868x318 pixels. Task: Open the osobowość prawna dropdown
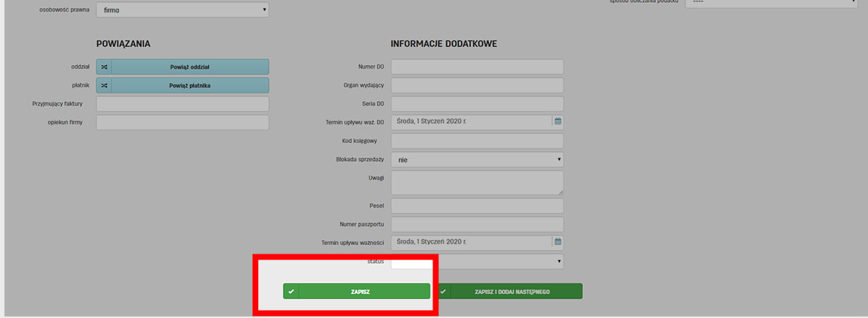tap(182, 10)
